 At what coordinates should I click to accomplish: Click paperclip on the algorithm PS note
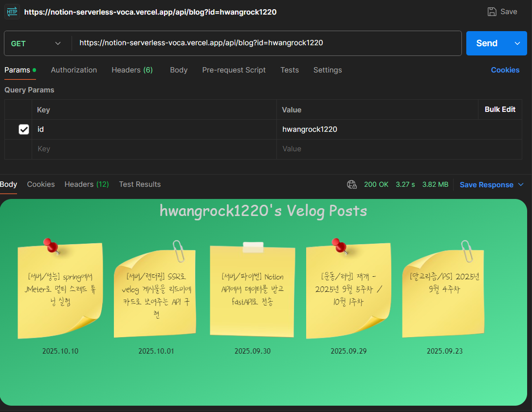(x=467, y=251)
